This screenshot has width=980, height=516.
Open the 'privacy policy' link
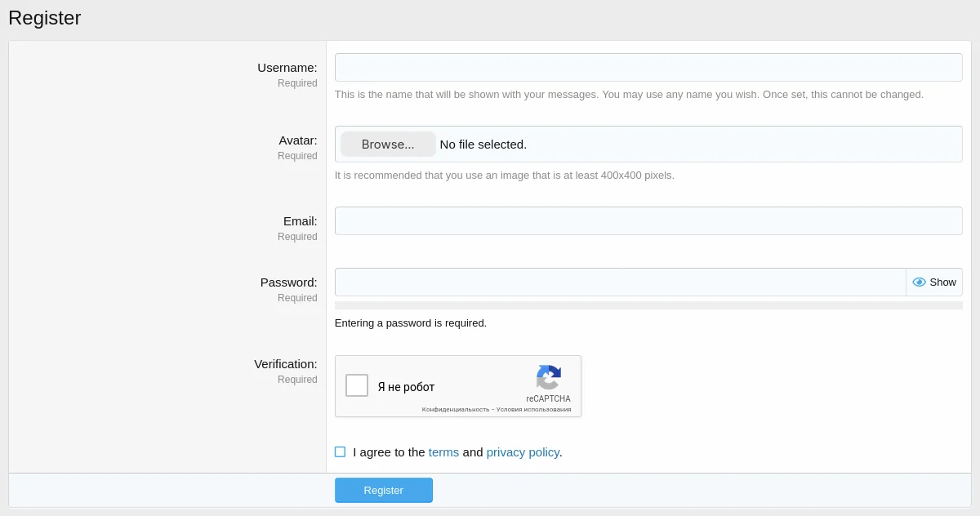point(523,451)
